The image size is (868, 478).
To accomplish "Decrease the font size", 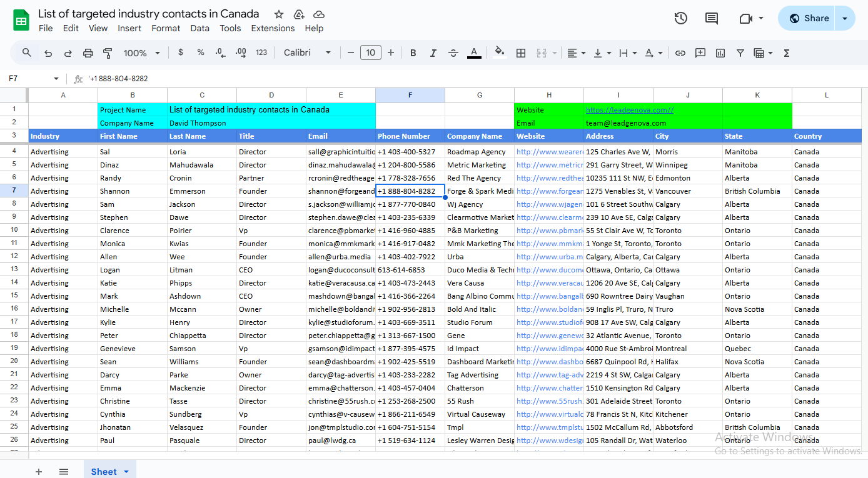I will 351,53.
